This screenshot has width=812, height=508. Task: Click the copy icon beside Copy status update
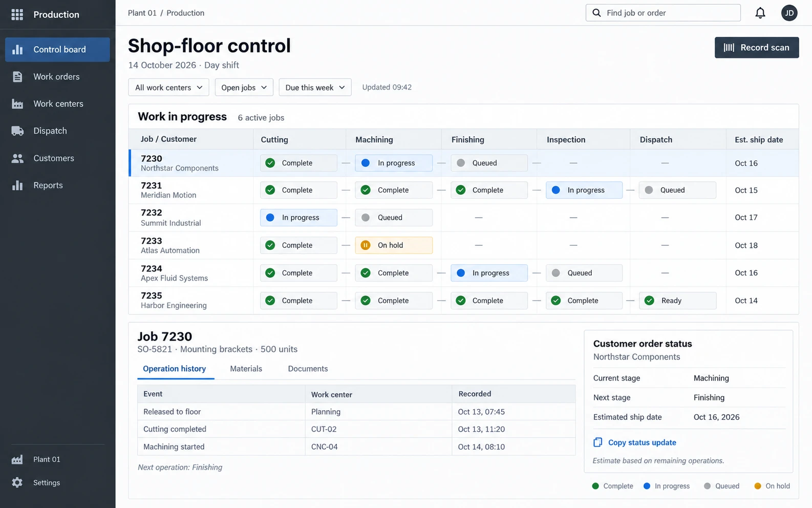(597, 442)
